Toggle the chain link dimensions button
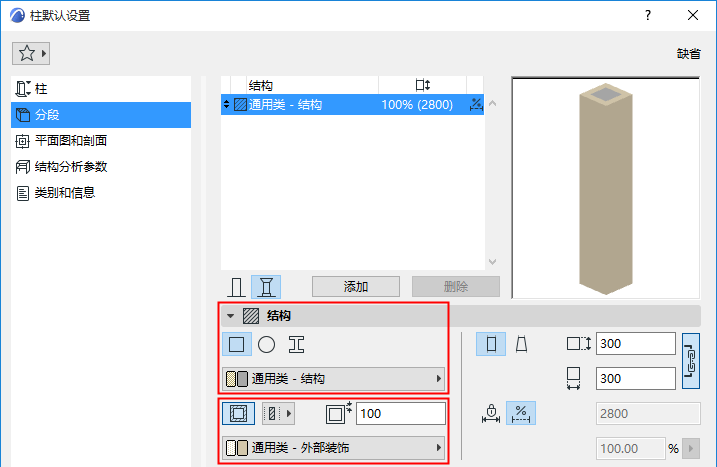717x467 pixels. tap(691, 361)
